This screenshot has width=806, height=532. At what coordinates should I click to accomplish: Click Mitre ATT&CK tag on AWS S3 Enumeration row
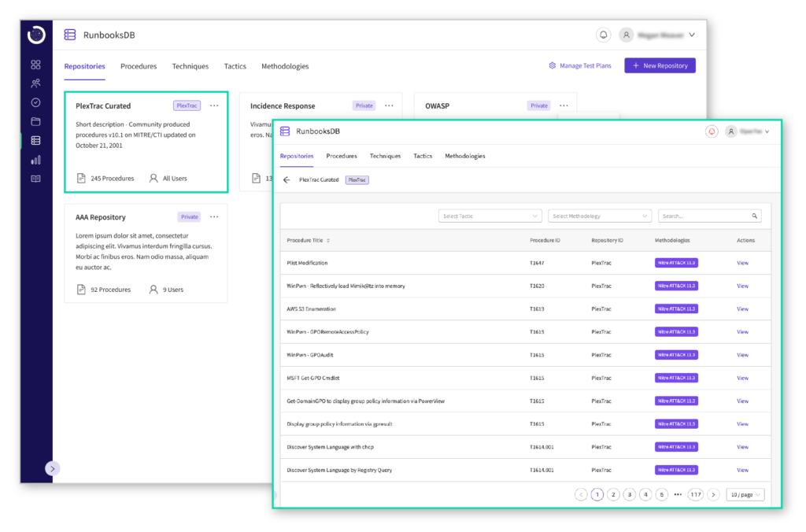point(676,309)
